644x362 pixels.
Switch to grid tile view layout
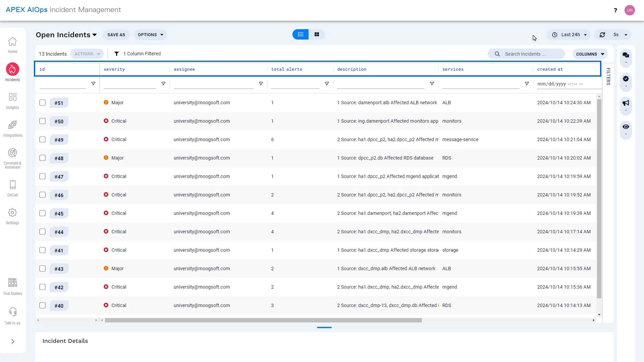pos(317,35)
